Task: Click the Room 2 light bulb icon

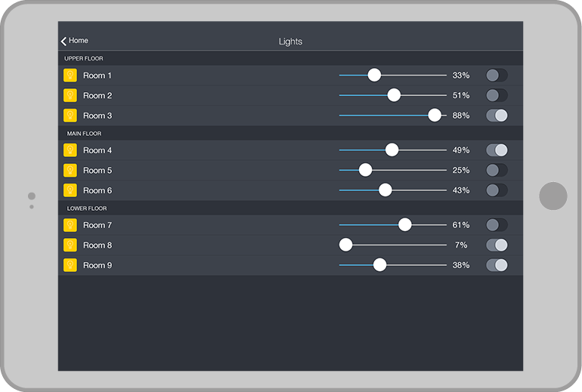Action: pyautogui.click(x=70, y=95)
